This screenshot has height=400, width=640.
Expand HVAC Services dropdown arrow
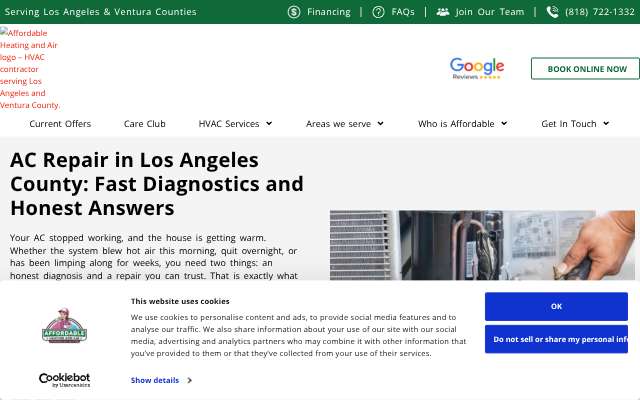269,123
